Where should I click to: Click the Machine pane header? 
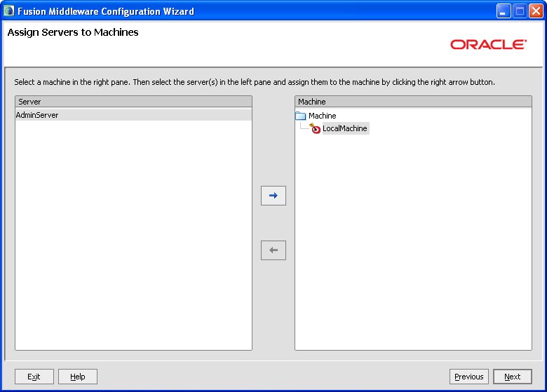tap(413, 102)
